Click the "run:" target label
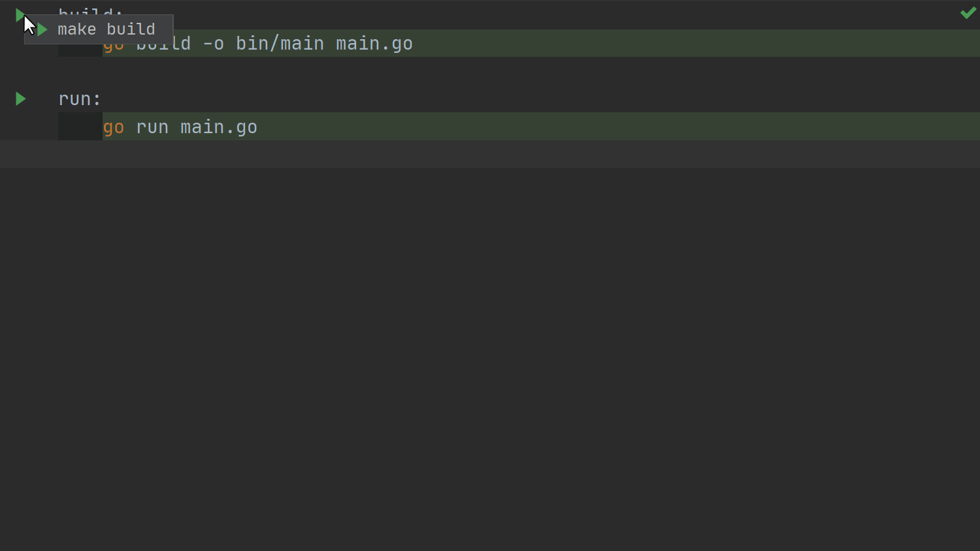 [80, 99]
